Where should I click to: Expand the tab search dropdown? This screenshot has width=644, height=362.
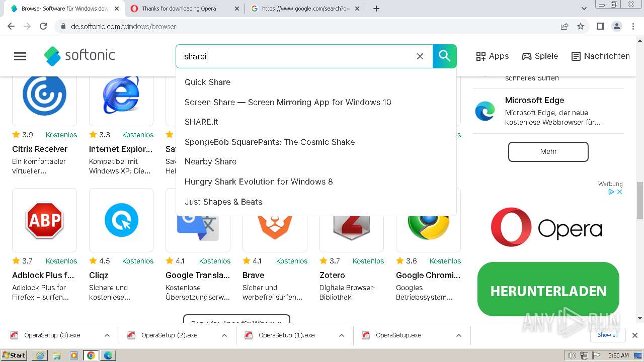584,9
